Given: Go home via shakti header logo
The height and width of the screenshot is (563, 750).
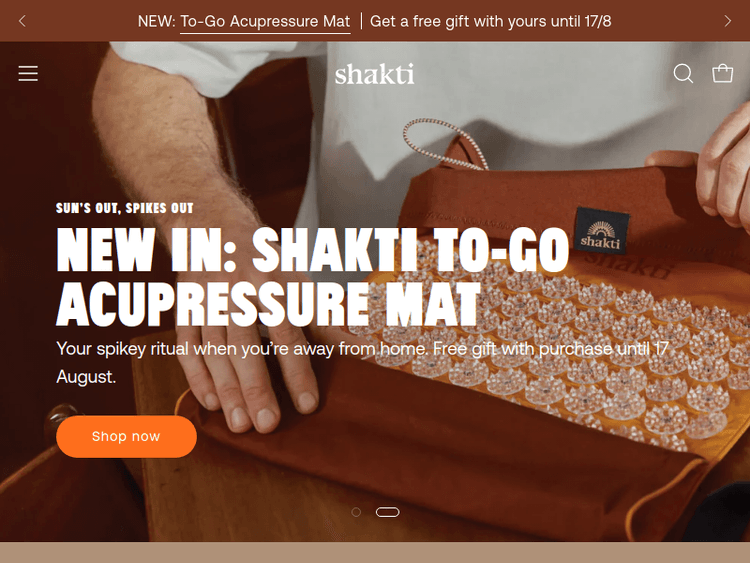Looking at the screenshot, I should [375, 74].
